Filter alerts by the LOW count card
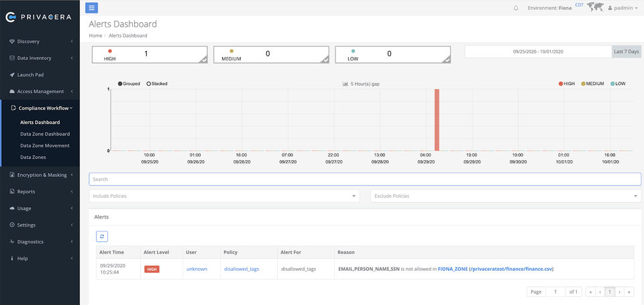The image size is (644, 305). coord(392,54)
